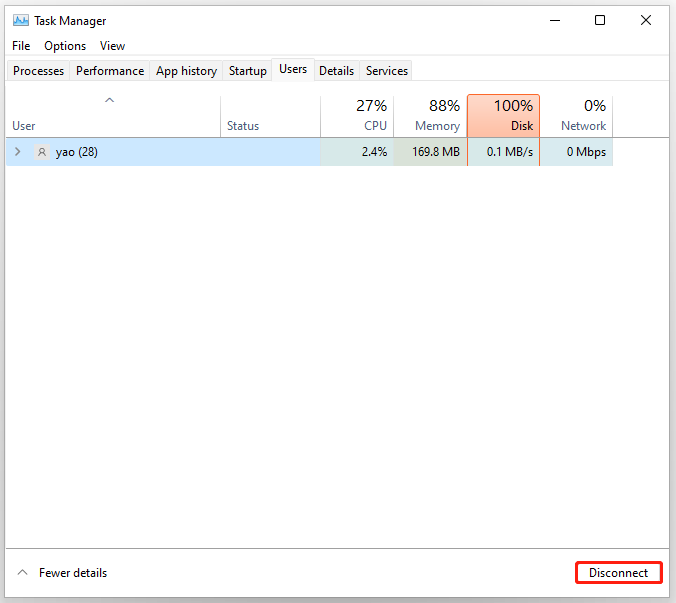
Task: Click the 0 Mbps network cell
Action: 576,152
